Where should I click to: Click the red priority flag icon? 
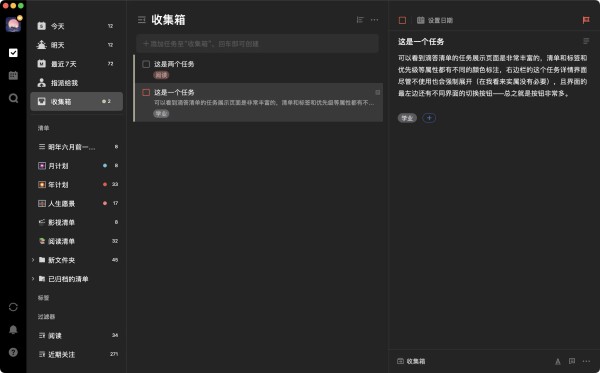pos(586,20)
